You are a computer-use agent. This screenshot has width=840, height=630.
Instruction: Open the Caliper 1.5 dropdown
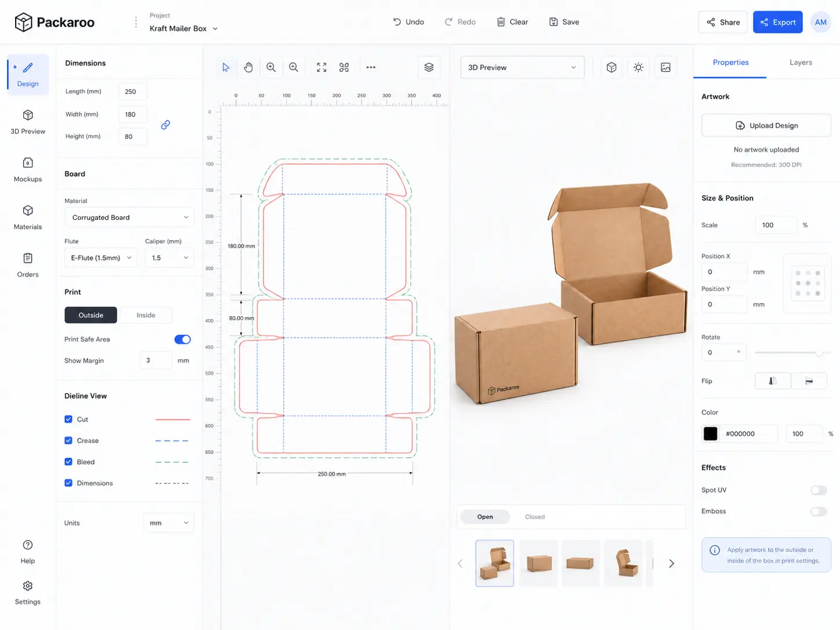[169, 258]
